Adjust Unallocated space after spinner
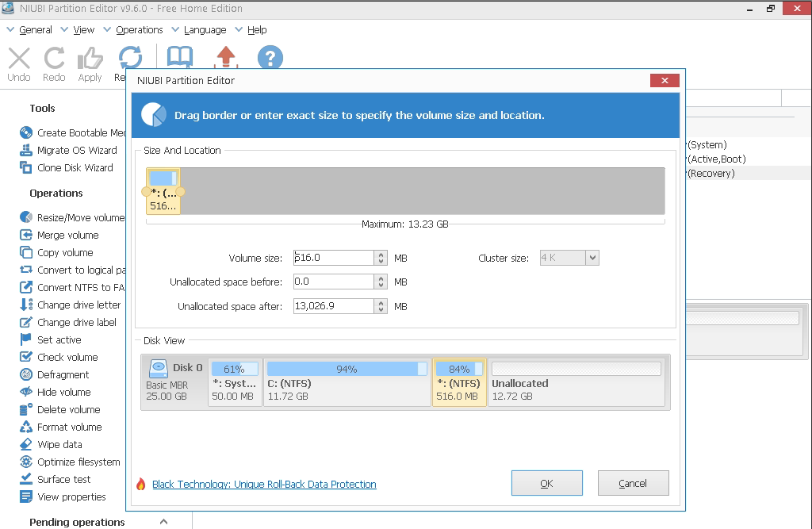This screenshot has width=812, height=529. click(x=381, y=306)
